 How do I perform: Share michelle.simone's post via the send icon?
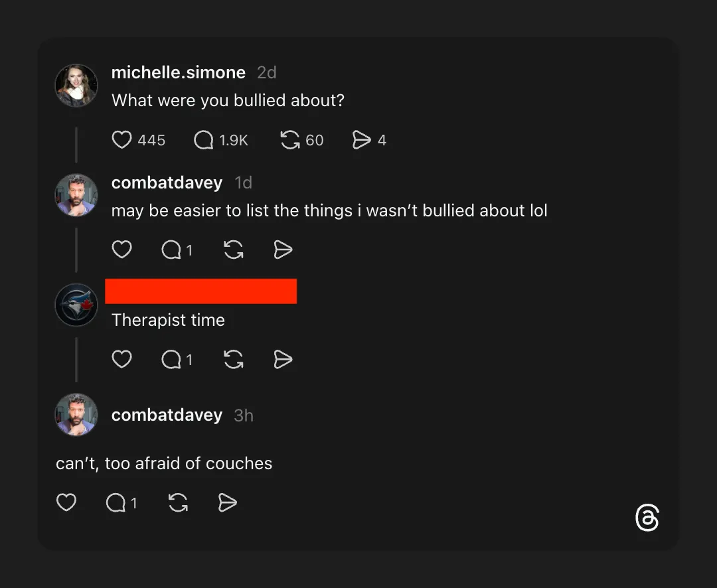[x=362, y=140]
